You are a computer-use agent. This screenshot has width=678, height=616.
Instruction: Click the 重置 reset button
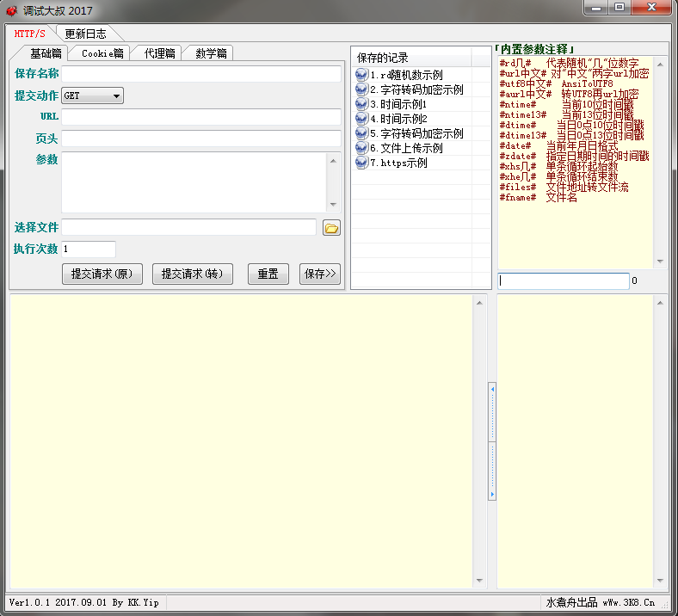268,274
